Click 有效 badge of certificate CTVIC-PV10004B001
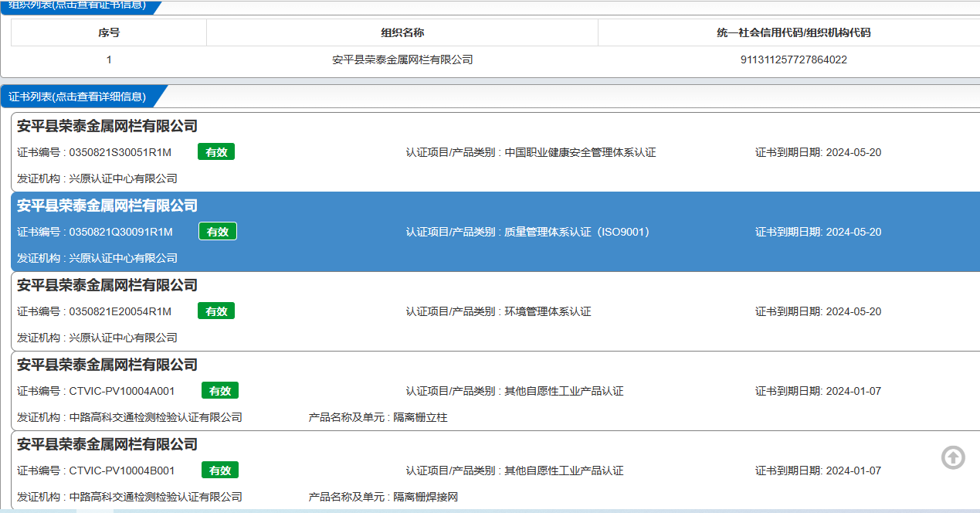Image resolution: width=980 pixels, height=513 pixels. pos(220,471)
